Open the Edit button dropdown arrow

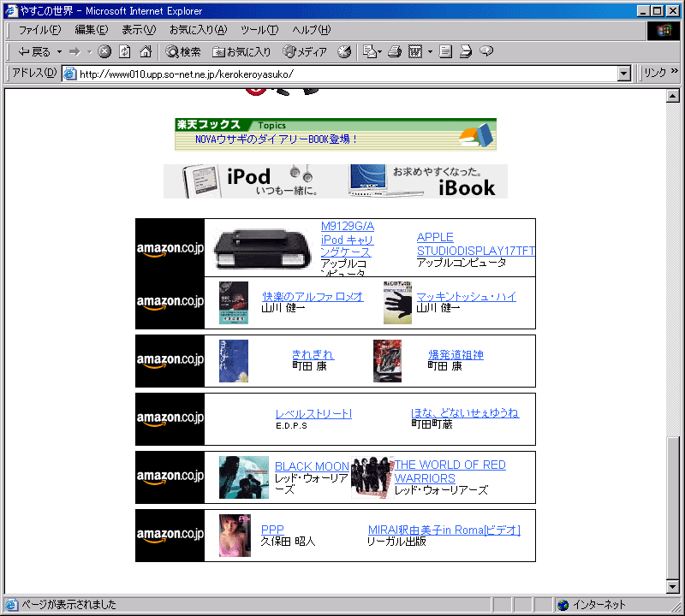pos(431,52)
